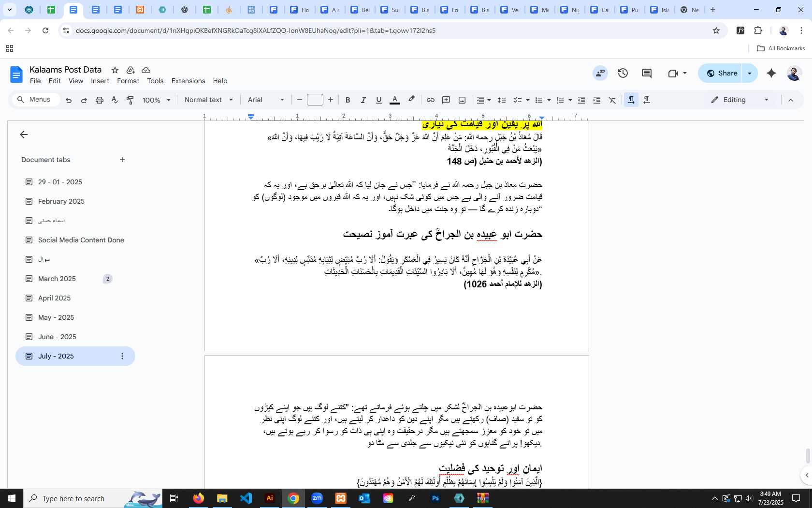Go to Docs home via logo
Screen dimensions: 812x508
coord(16,75)
